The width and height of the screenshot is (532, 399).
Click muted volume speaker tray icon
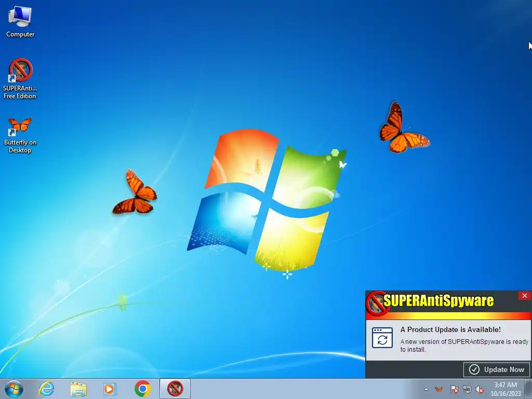[x=480, y=389]
